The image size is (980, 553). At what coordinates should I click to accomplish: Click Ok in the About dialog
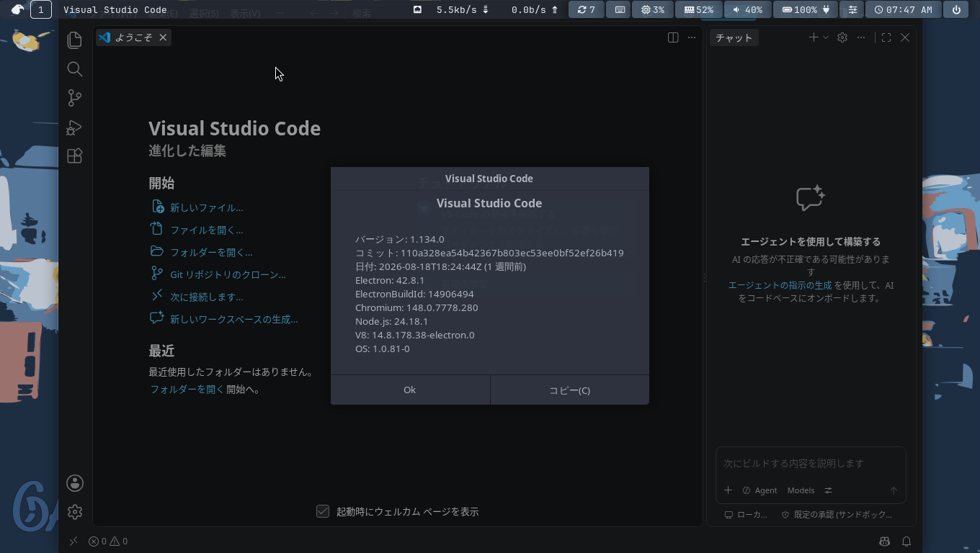pos(410,390)
